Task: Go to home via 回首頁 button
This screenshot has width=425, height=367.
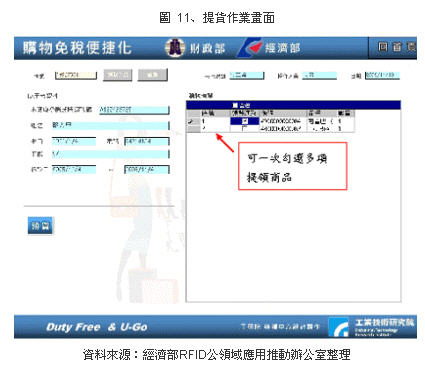Action: [393, 48]
